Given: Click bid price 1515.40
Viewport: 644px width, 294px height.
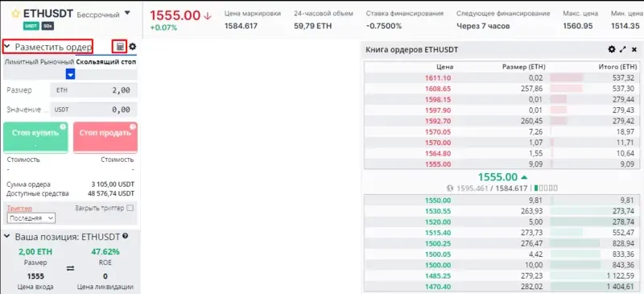Looking at the screenshot, I should point(438,233).
